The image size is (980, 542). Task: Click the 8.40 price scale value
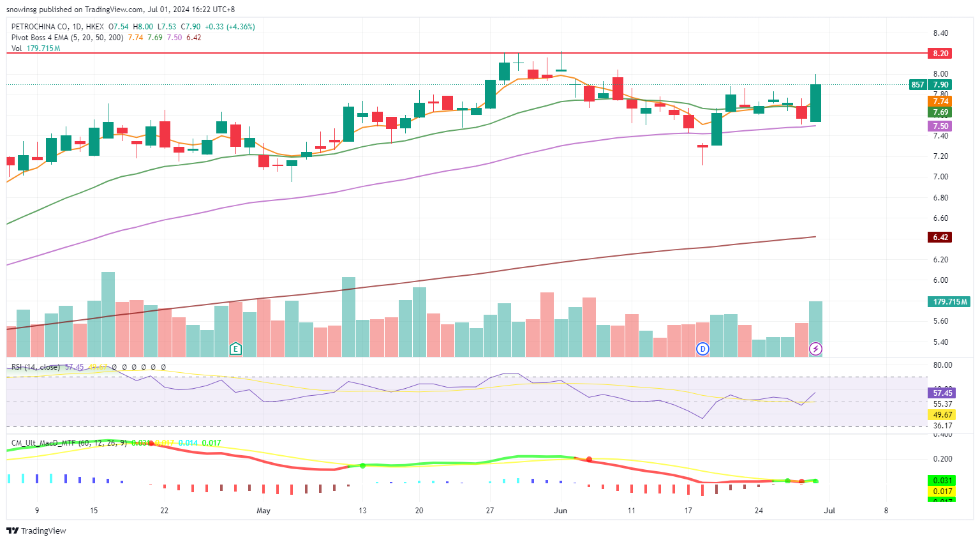(x=940, y=33)
